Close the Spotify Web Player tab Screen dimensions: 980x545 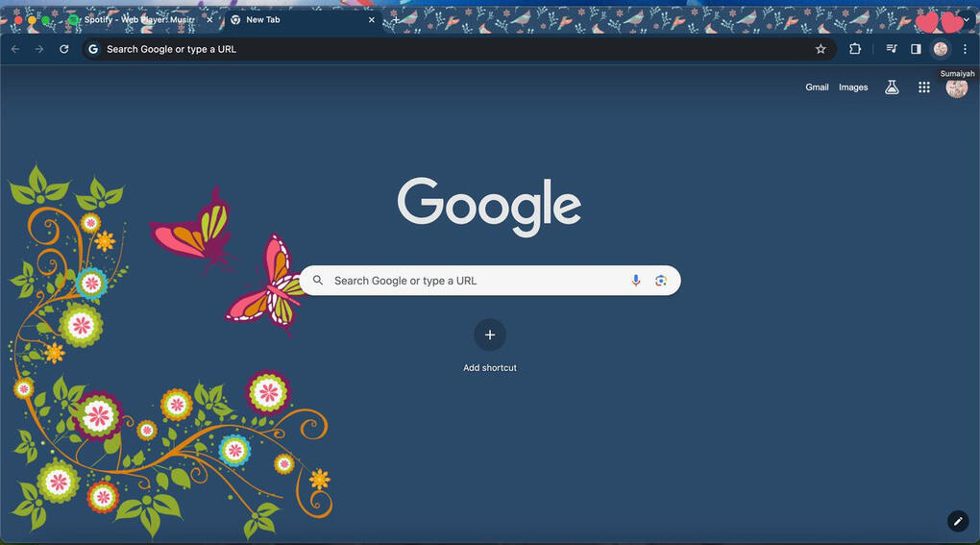(x=209, y=20)
